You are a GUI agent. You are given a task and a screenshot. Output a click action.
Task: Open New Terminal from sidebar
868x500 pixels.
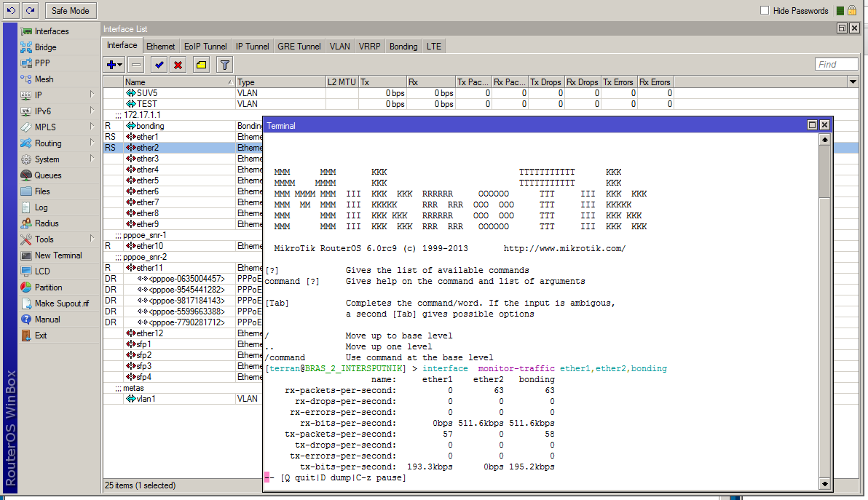[58, 255]
